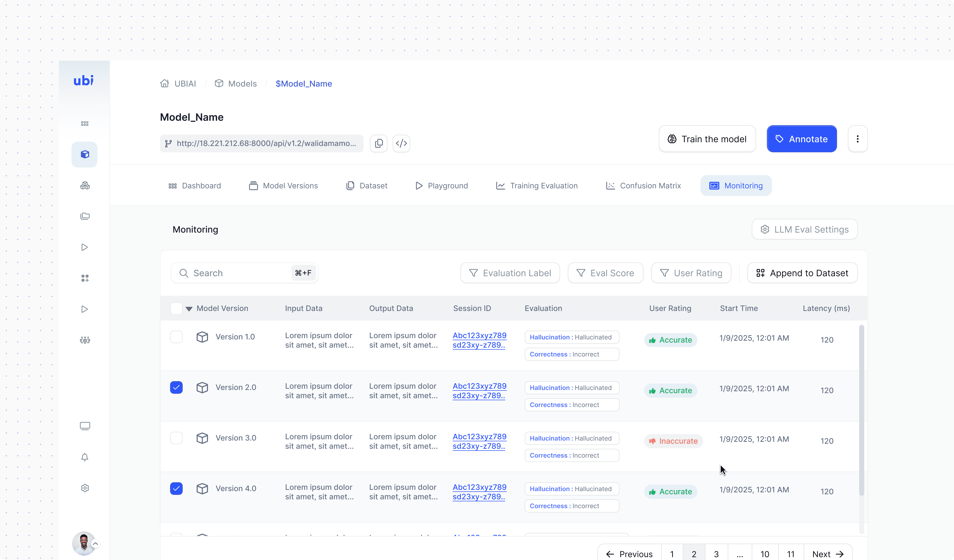Open the User Rating filter dropdown
954x560 pixels.
coord(691,273)
